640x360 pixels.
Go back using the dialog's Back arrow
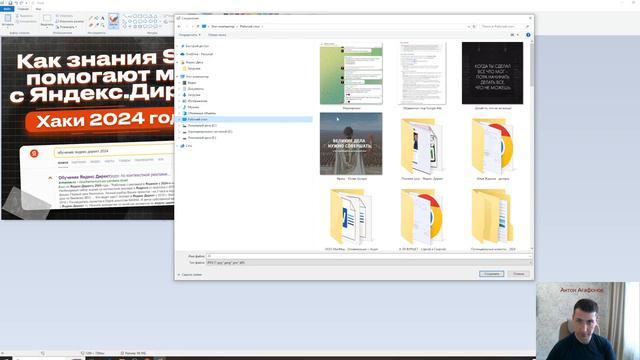coord(179,26)
